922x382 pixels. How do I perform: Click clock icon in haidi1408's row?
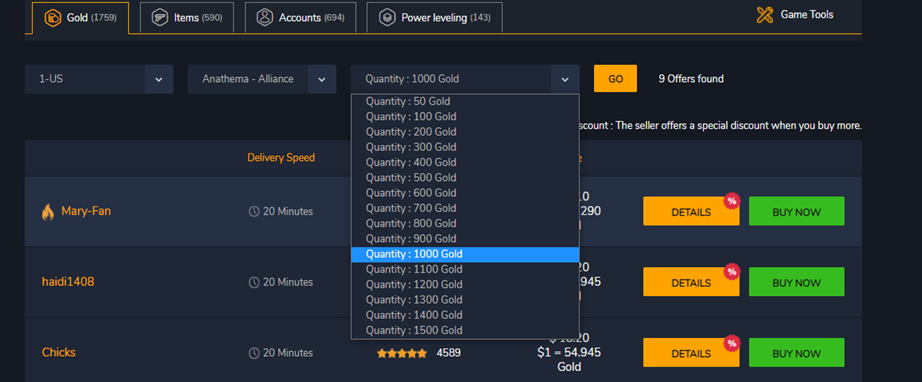tap(254, 283)
